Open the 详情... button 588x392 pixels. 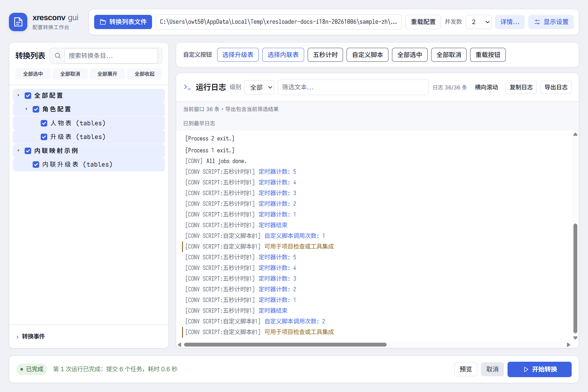[510, 22]
